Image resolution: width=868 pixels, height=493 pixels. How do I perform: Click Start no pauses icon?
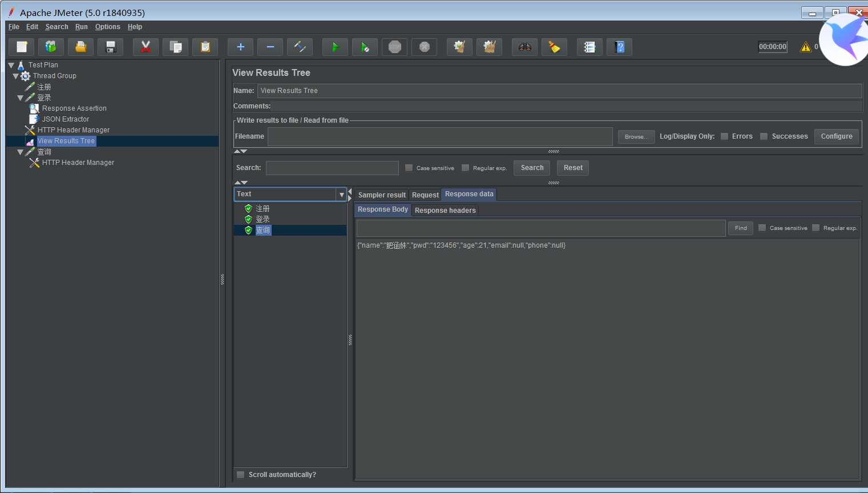coord(365,47)
